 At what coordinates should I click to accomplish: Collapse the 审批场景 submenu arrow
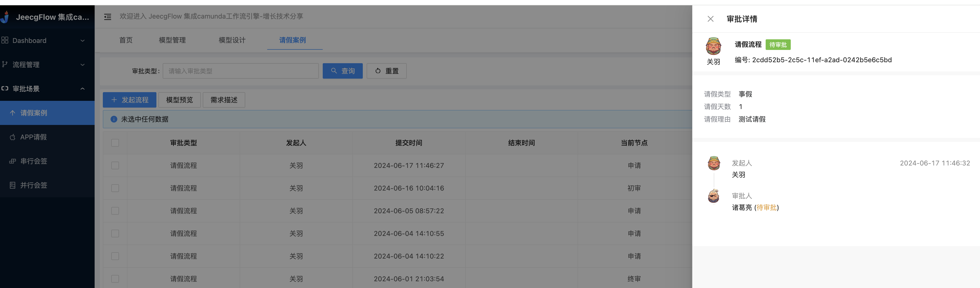point(83,89)
